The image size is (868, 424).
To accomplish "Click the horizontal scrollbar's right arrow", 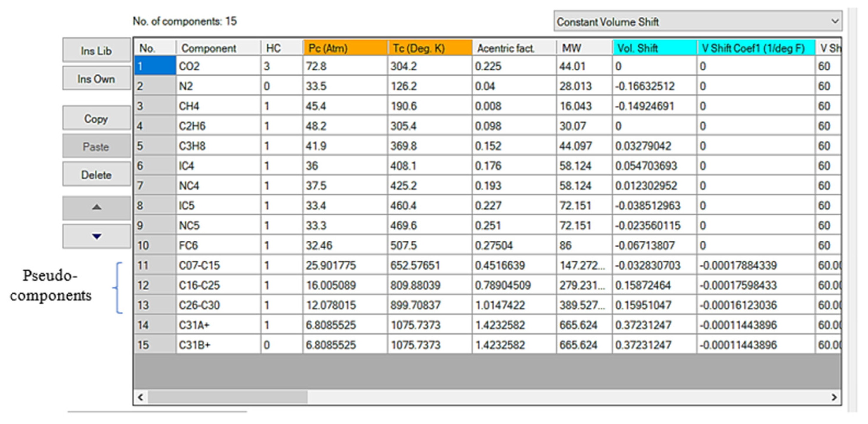I will click(x=834, y=397).
